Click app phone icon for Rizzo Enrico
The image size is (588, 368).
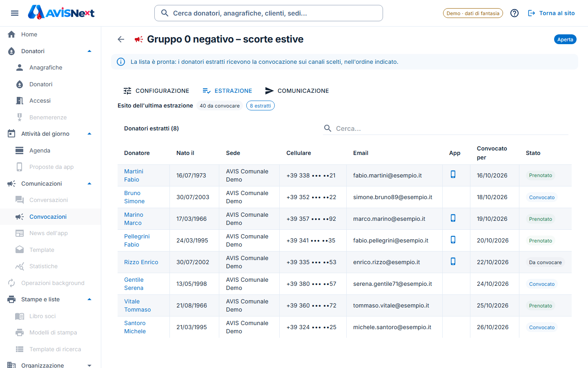click(453, 262)
